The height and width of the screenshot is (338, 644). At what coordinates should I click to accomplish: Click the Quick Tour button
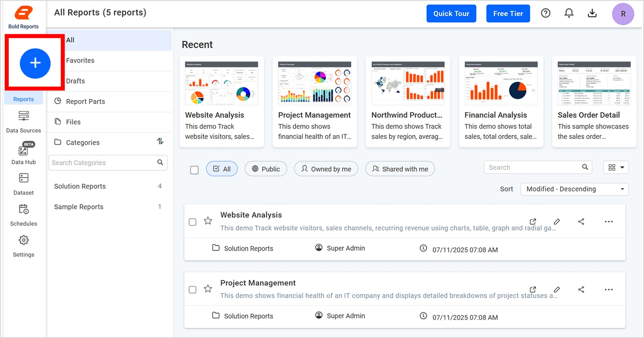[451, 13]
